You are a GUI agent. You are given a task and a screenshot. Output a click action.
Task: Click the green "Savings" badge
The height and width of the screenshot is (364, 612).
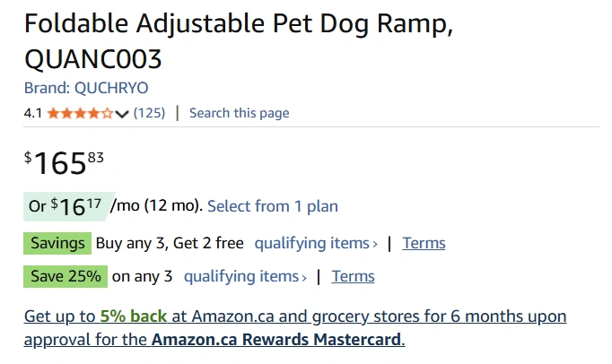pos(57,243)
